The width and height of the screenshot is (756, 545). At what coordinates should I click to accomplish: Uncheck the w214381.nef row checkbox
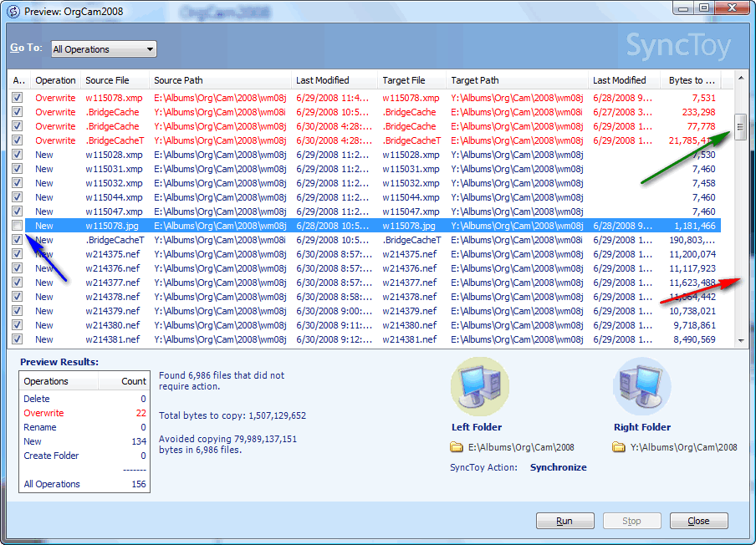click(x=18, y=339)
